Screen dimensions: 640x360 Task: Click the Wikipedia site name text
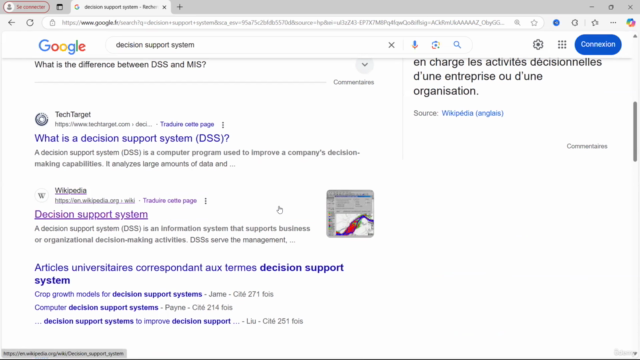[x=71, y=190]
